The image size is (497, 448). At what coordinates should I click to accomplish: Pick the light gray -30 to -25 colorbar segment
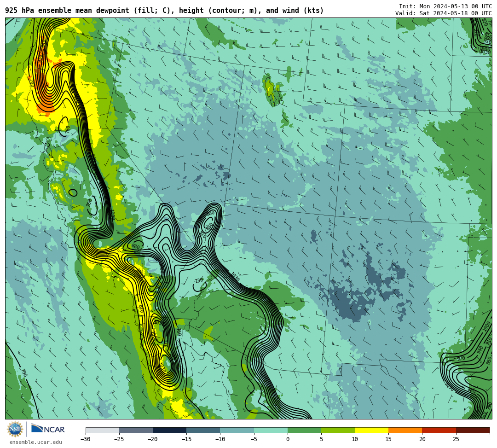coord(102,430)
